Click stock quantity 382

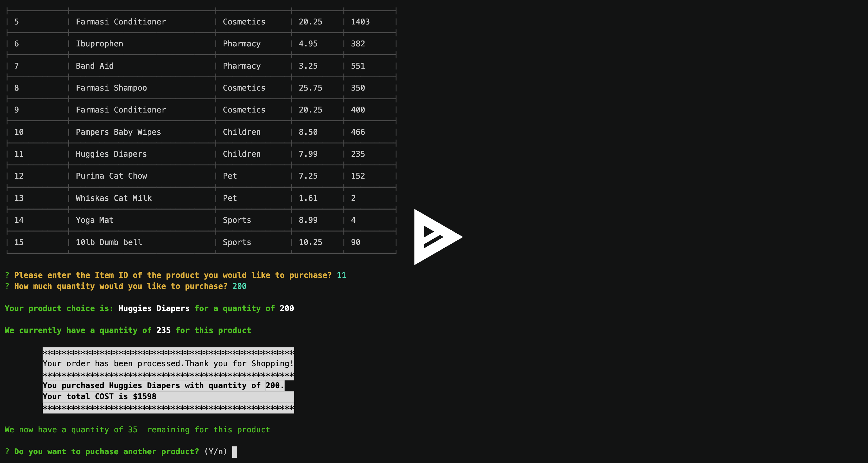pos(358,44)
